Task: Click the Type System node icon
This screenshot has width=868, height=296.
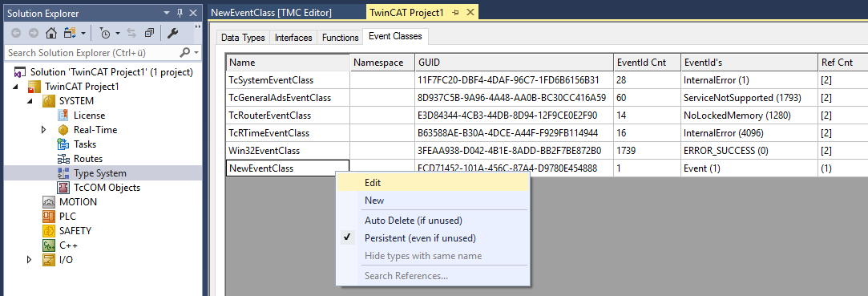Action: click(63, 173)
